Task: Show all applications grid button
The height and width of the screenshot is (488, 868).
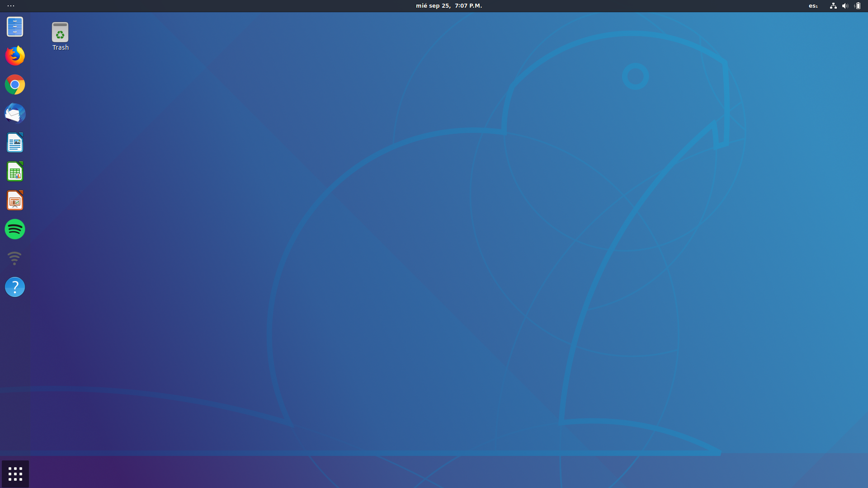Action: click(x=15, y=474)
